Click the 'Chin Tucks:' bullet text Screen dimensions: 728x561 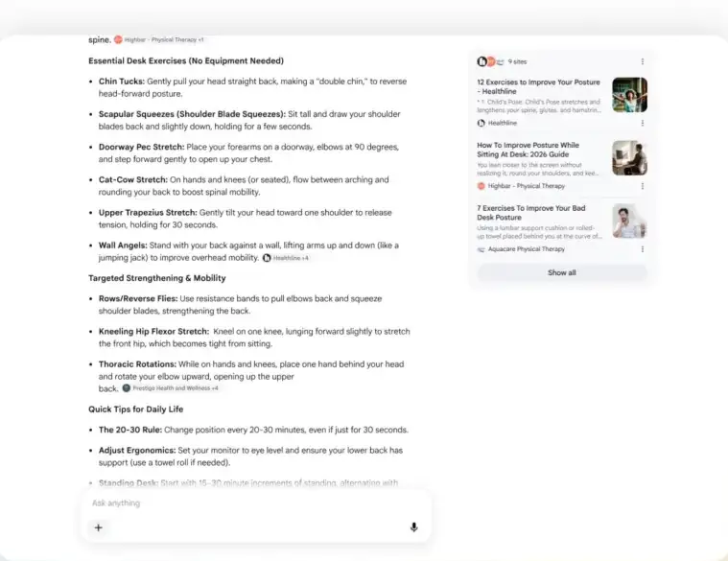[x=122, y=82]
